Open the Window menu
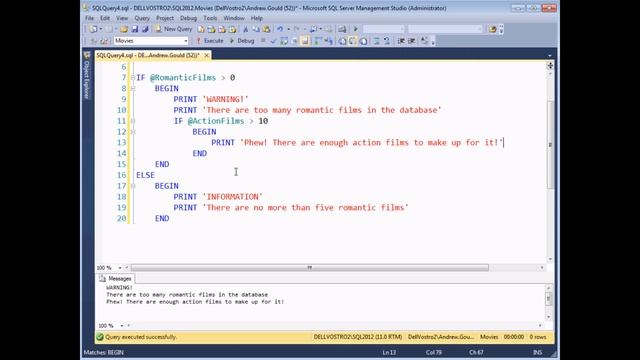The image size is (640, 360). tap(233, 18)
